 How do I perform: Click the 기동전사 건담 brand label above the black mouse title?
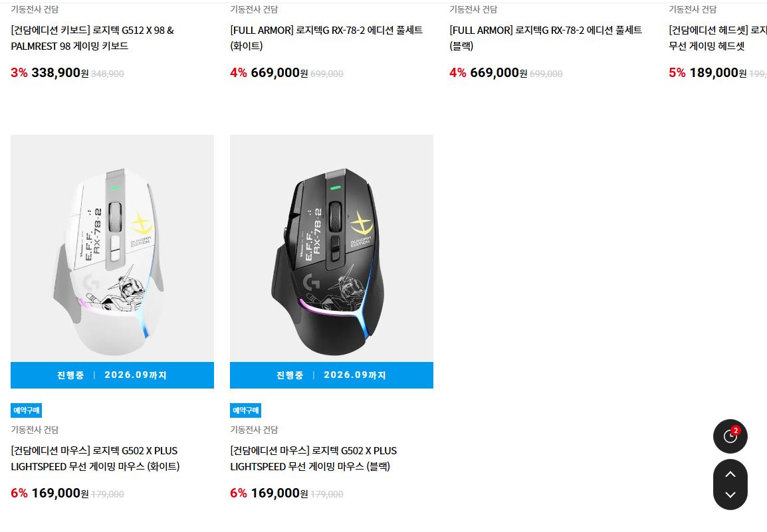(254, 430)
